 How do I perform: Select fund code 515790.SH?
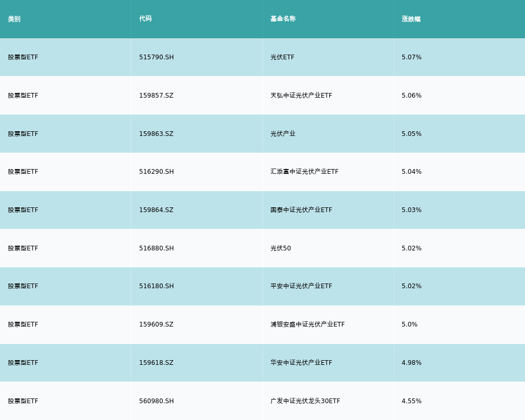pyautogui.click(x=156, y=57)
